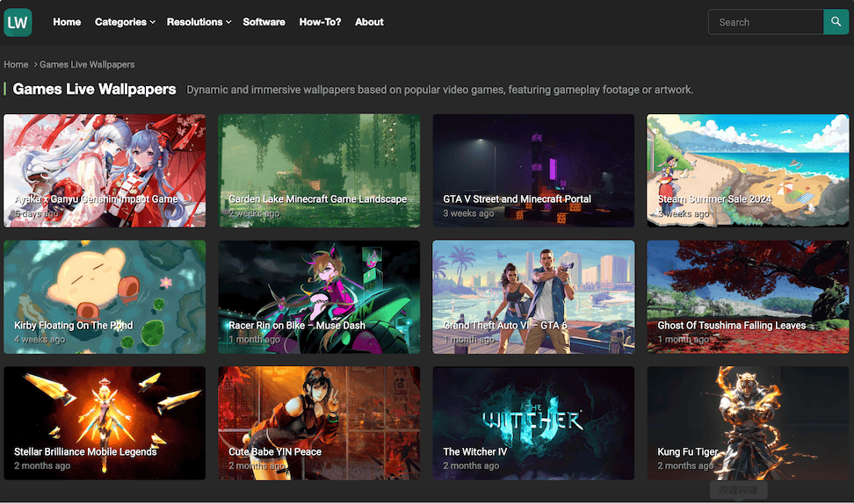Click the Home breadcrumb link
The image size is (854, 504).
16,64
